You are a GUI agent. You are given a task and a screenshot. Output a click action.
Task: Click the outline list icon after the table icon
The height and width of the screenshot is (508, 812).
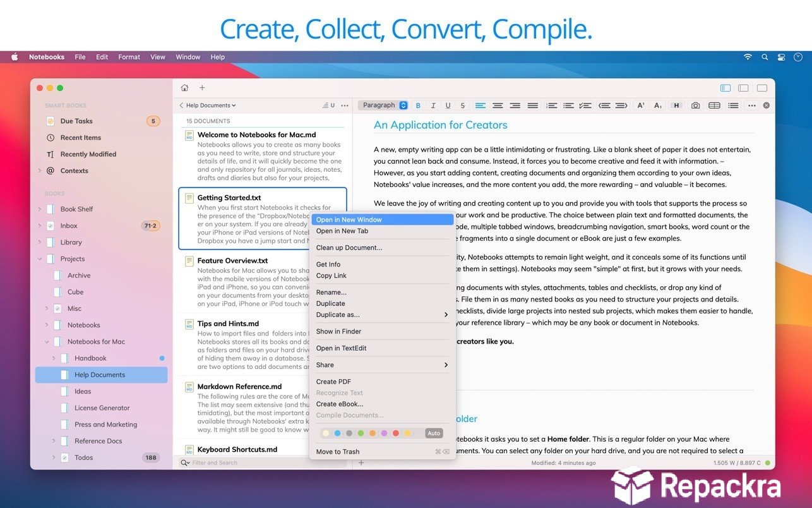tap(733, 106)
